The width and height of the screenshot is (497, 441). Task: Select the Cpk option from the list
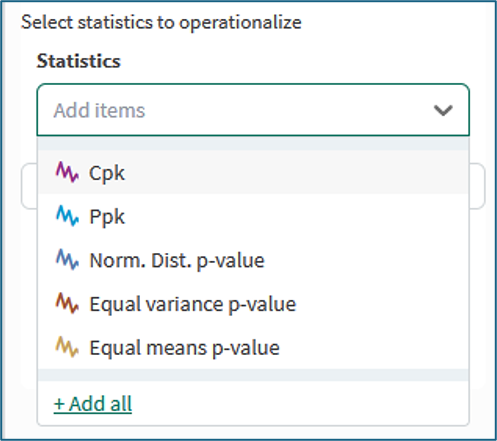coord(253,172)
